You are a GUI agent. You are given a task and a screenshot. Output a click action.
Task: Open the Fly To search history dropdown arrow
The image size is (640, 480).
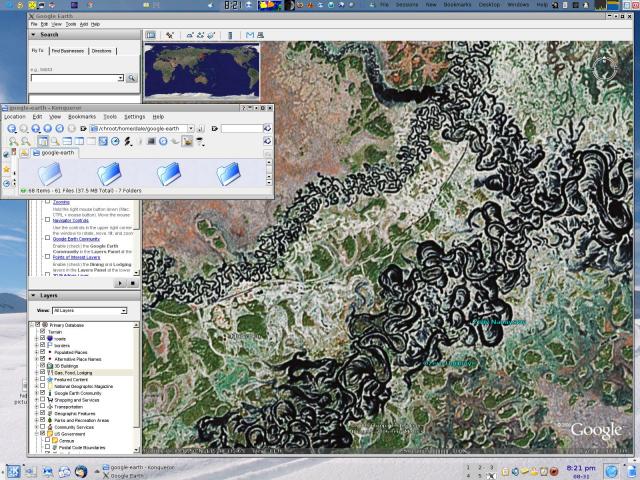(x=120, y=78)
